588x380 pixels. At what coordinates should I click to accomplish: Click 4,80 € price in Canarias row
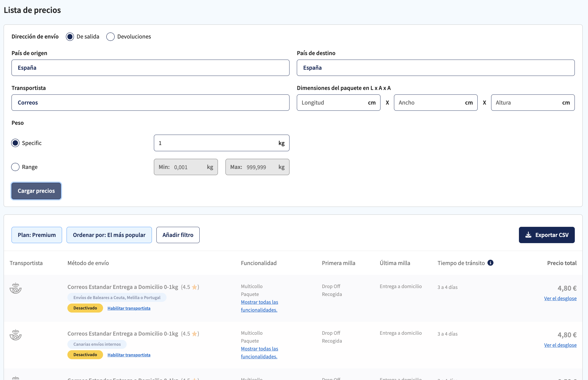(567, 335)
